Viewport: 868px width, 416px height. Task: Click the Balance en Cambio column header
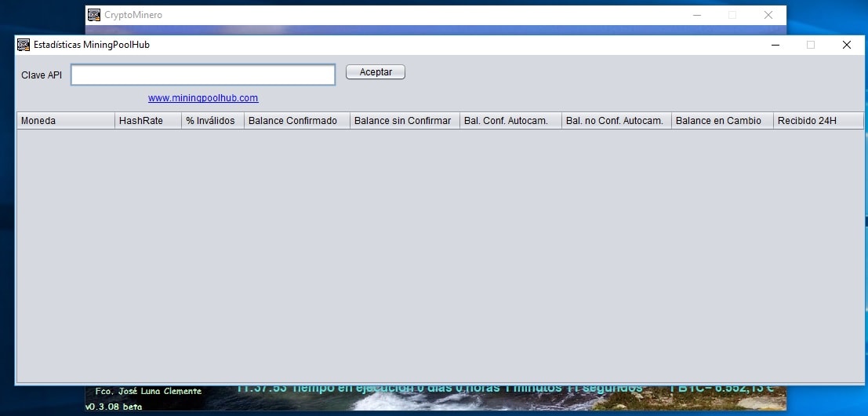pyautogui.click(x=722, y=121)
